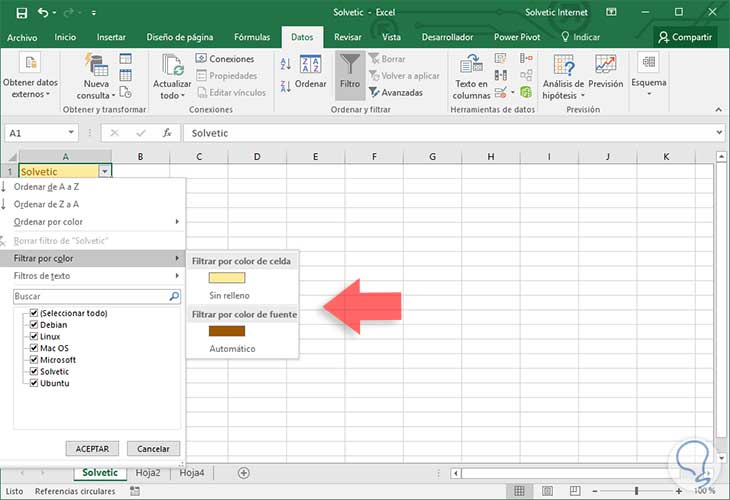Viewport: 730px width, 500px height.
Task: Switch to Normal view in status bar
Action: coord(519,491)
